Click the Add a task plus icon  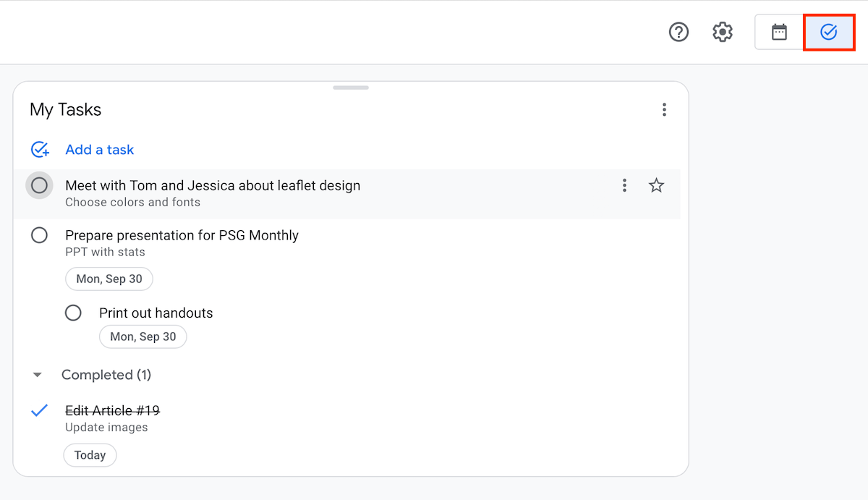40,150
